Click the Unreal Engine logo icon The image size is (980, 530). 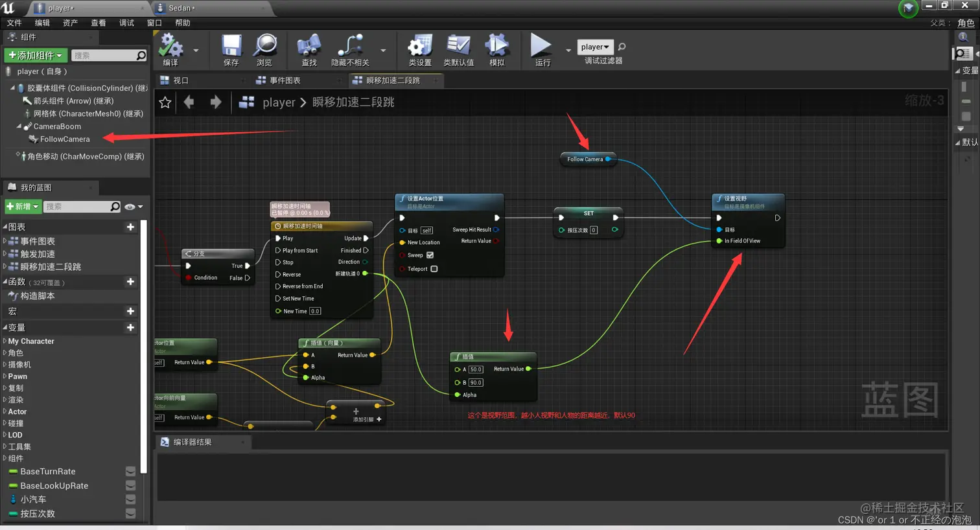(x=9, y=8)
